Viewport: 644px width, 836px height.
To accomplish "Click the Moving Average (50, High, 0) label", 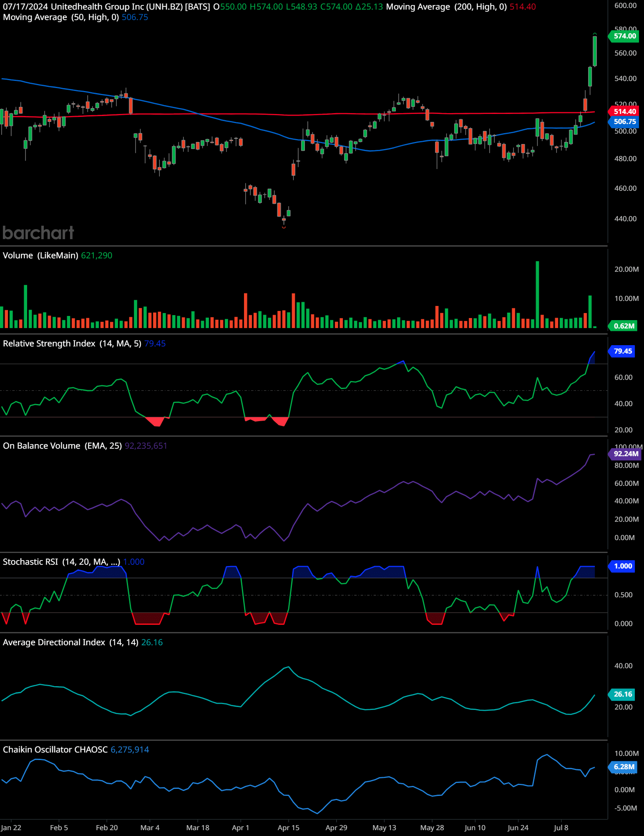I will (x=61, y=17).
